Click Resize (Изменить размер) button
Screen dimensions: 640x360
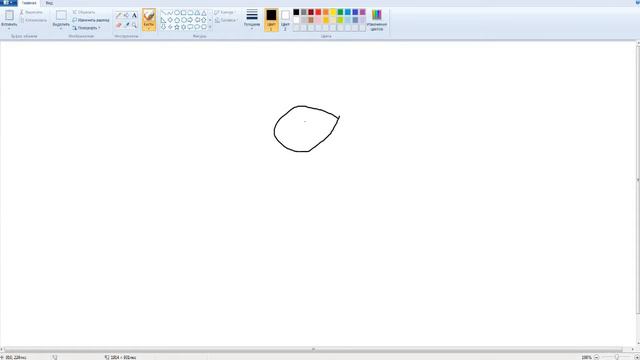click(91, 20)
